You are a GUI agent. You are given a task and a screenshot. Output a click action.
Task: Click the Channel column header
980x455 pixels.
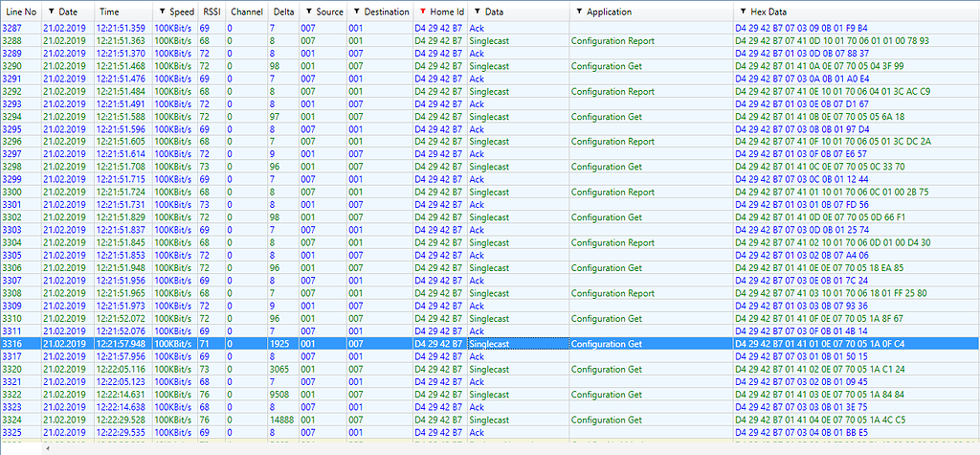(246, 11)
